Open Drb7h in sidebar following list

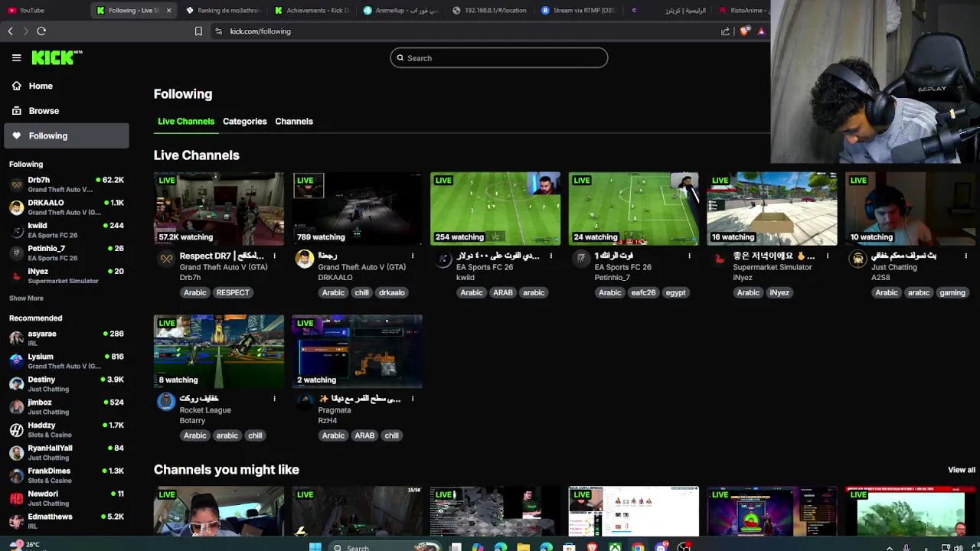67,184
